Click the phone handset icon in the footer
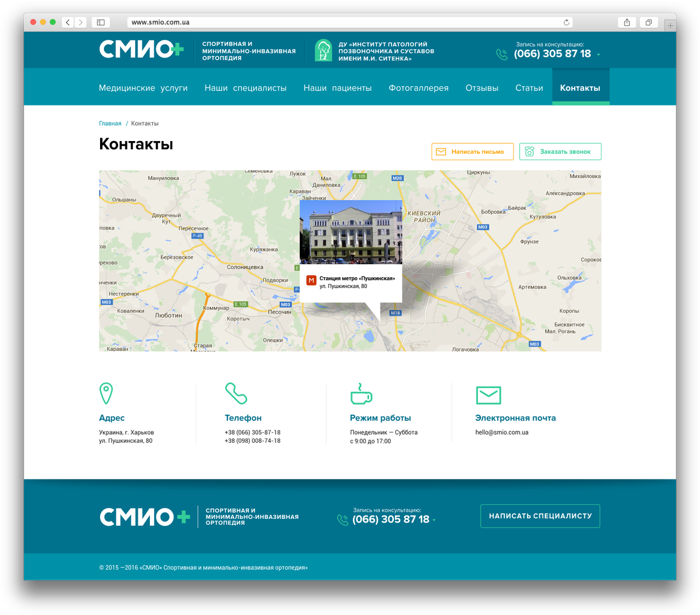Image resolution: width=700 pixels, height=615 pixels. pos(343,520)
